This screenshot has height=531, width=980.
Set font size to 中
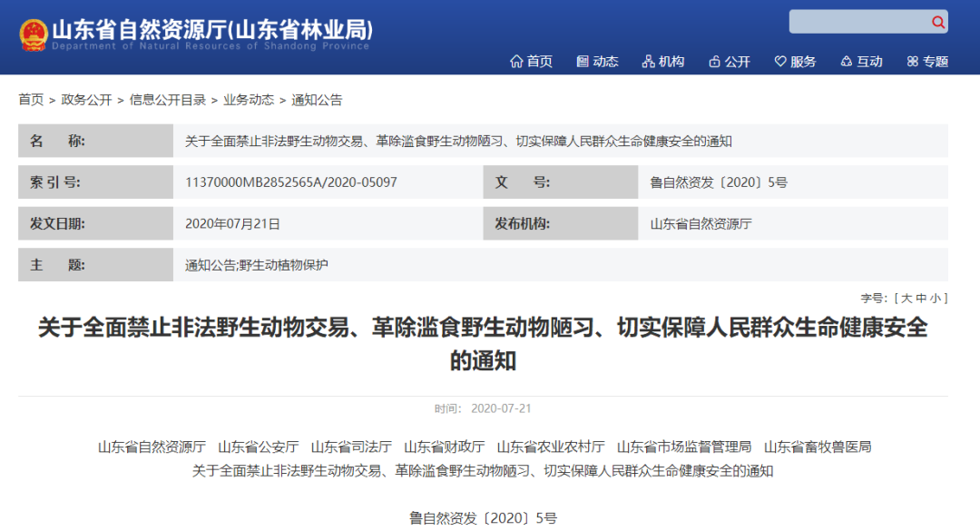[921, 298]
